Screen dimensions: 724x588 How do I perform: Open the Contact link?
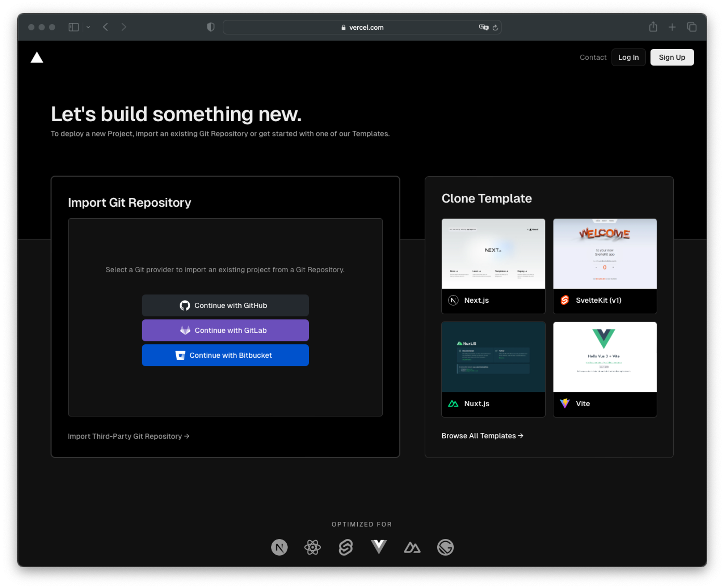593,57
